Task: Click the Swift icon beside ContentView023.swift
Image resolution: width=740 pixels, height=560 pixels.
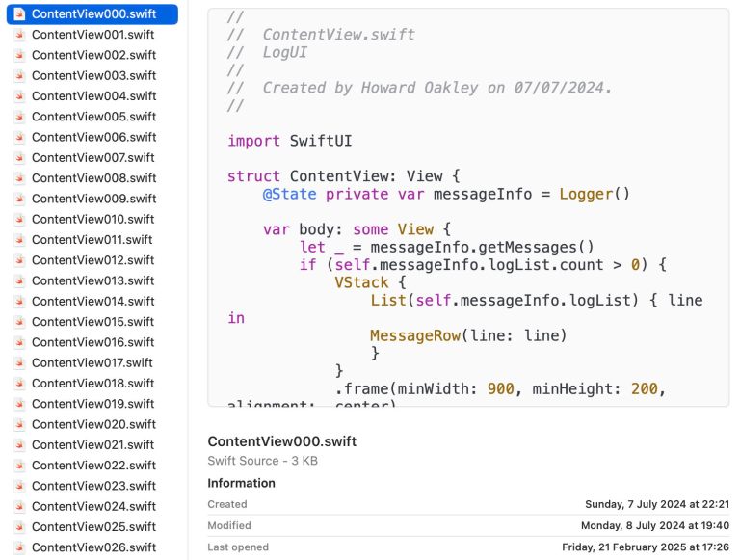Action: tap(19, 487)
